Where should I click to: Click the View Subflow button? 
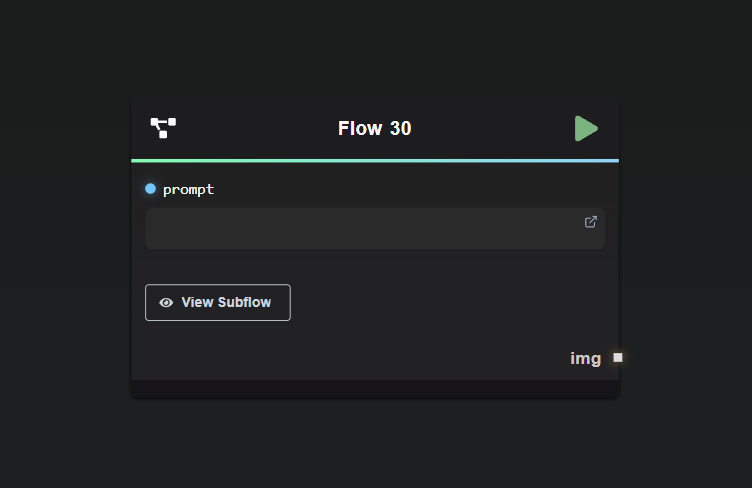218,303
